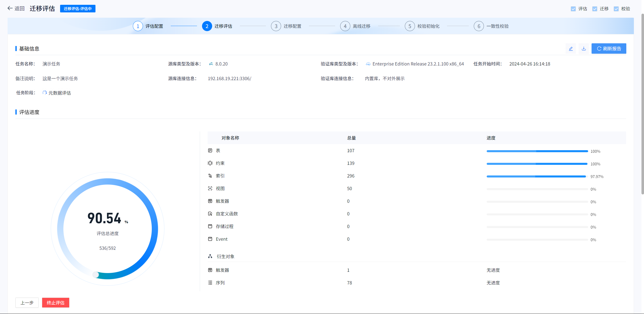Open step 6 一致性校验

[x=479, y=26]
